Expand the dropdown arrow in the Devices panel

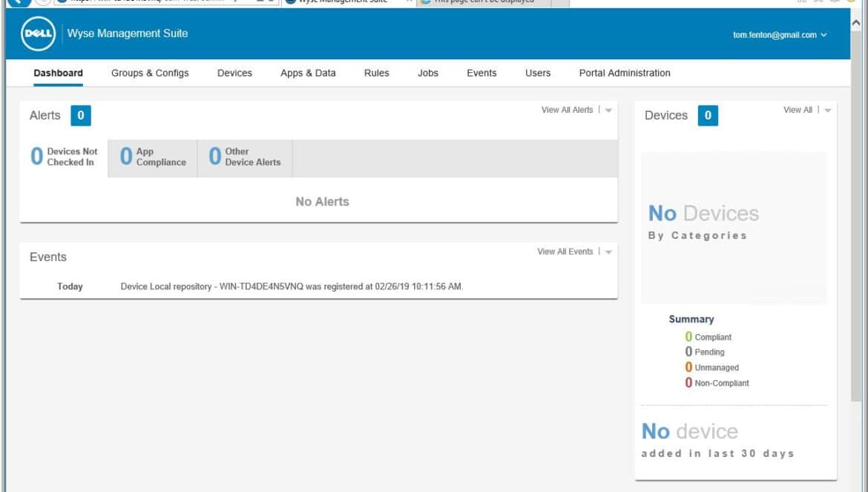coord(828,111)
